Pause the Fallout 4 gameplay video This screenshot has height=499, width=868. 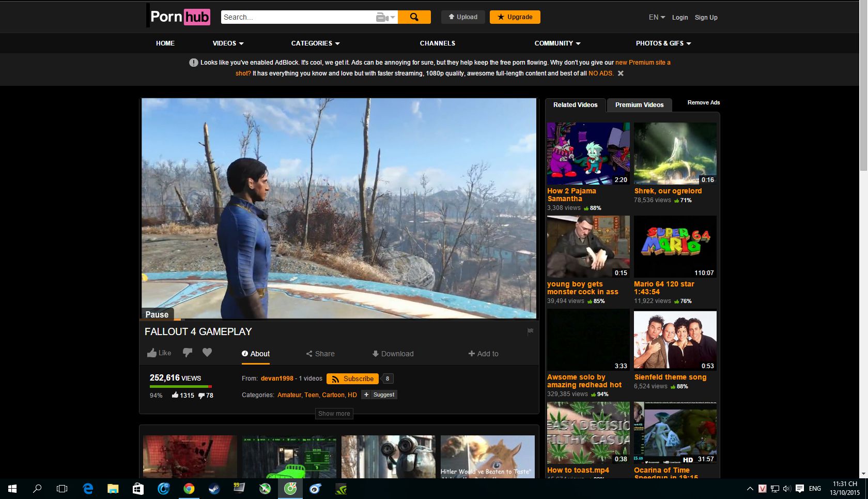157,314
